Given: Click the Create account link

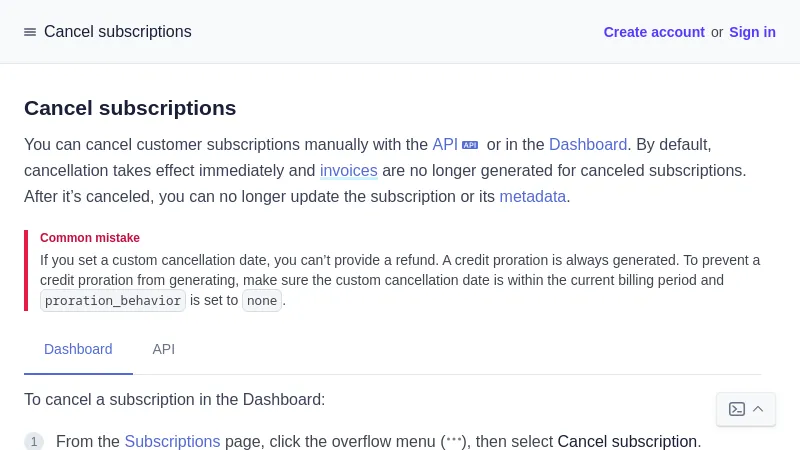Looking at the screenshot, I should [654, 32].
